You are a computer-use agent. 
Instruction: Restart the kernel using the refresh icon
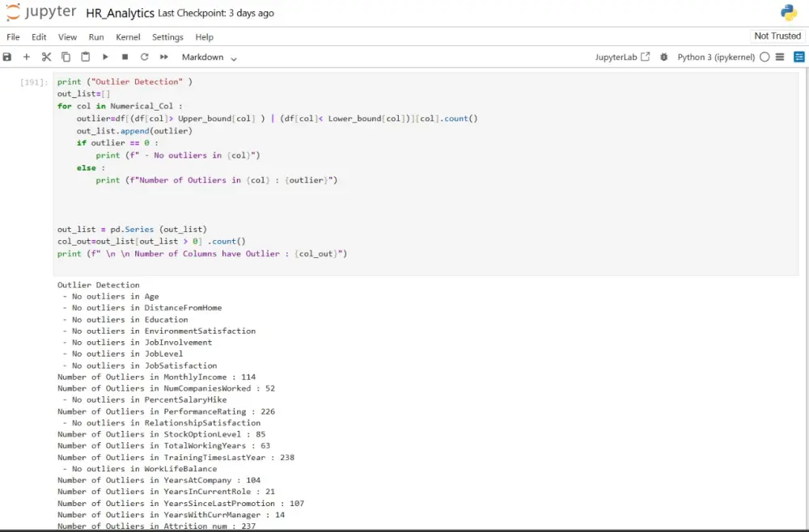pyautogui.click(x=143, y=57)
